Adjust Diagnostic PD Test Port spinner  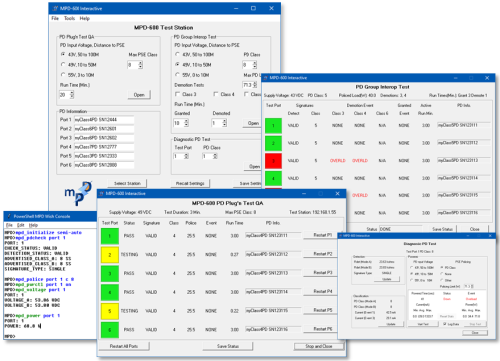coord(186,156)
